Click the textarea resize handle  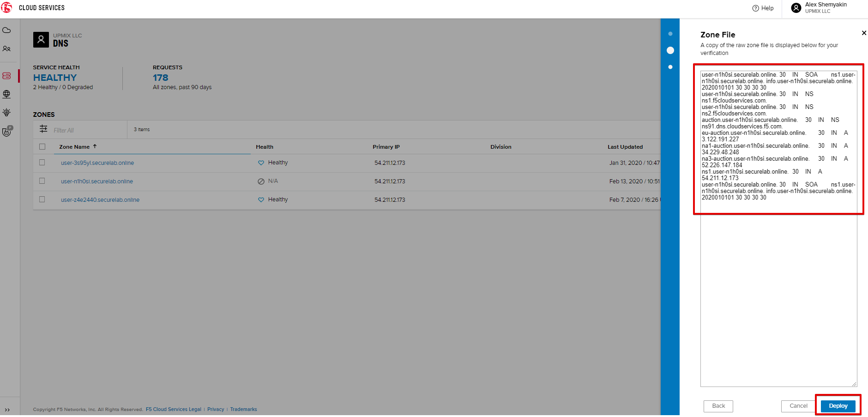point(854,384)
